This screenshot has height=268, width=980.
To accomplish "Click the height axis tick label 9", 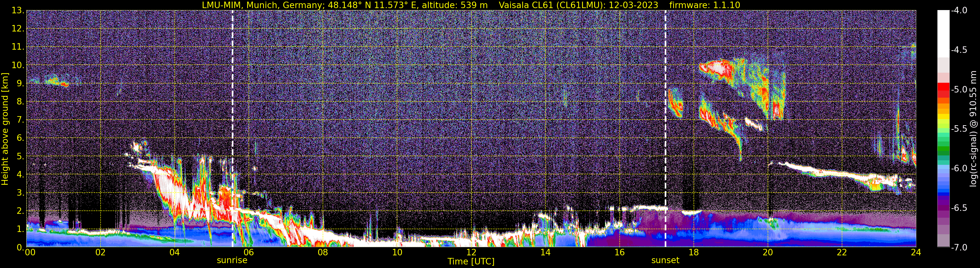I will tap(20, 83).
